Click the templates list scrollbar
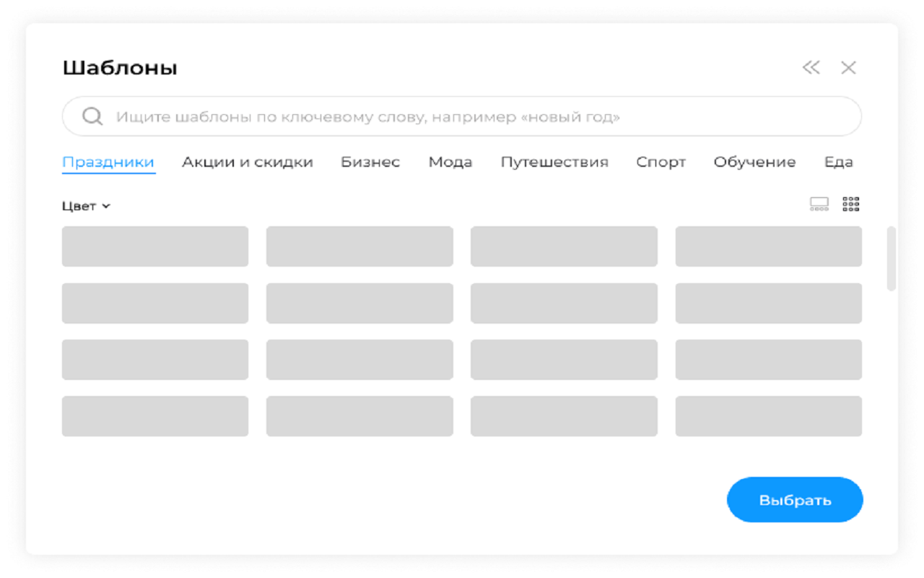 (892, 259)
